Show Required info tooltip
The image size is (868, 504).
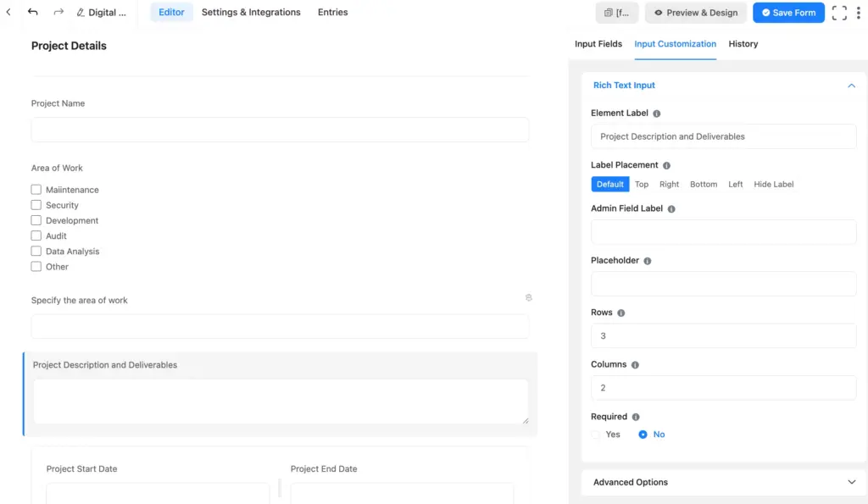pos(636,417)
